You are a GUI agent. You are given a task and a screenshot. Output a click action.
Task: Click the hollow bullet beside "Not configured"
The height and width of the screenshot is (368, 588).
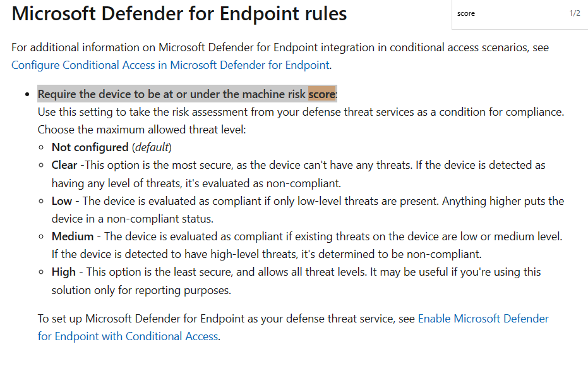(x=41, y=147)
